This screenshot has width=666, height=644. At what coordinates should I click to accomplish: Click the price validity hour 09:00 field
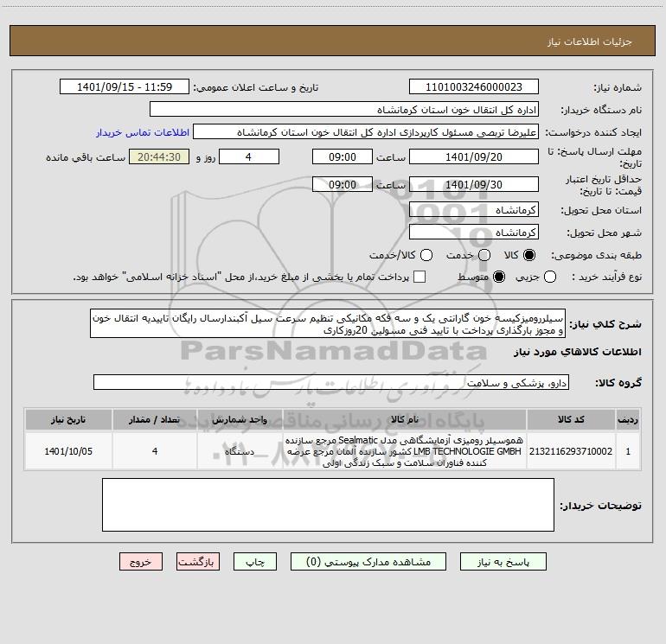[343, 184]
